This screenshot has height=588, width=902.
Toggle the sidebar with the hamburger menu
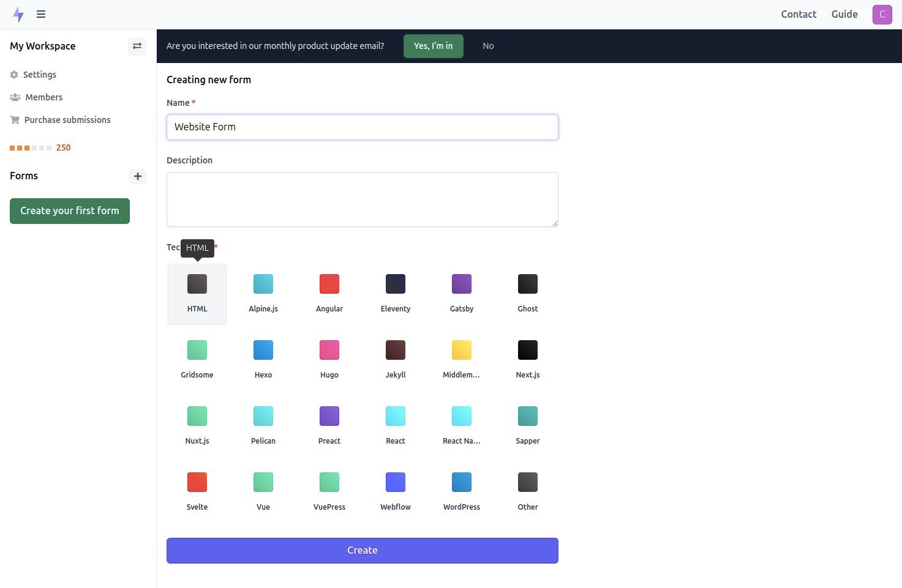point(40,14)
